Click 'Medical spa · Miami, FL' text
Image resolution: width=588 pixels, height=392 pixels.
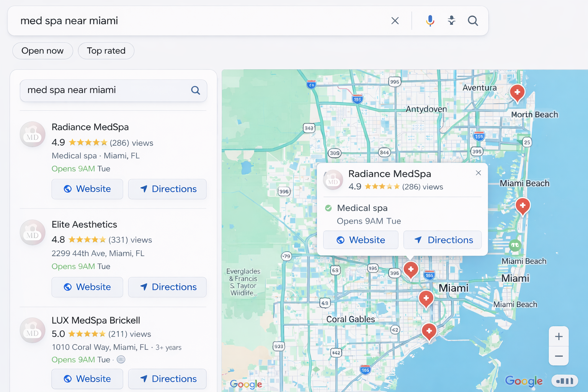tap(96, 156)
